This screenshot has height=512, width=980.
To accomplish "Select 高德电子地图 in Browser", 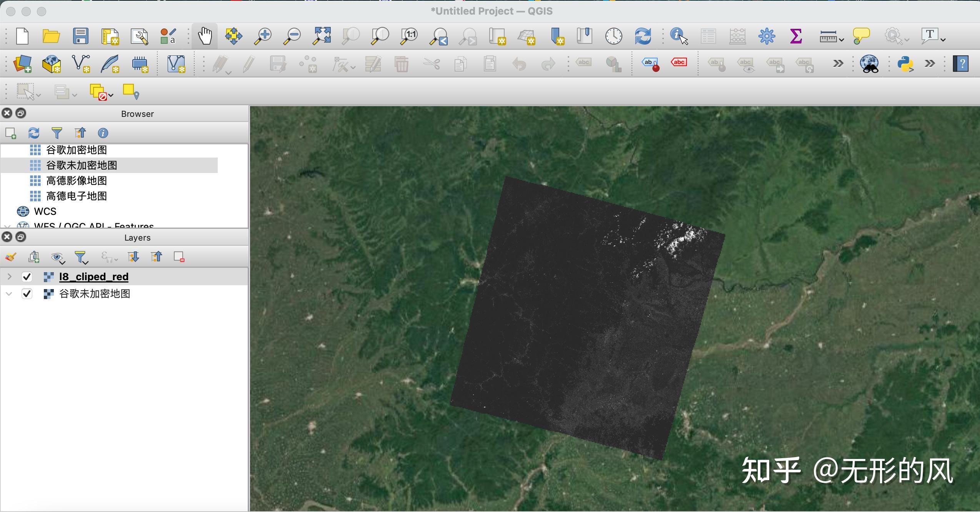I will [x=76, y=196].
